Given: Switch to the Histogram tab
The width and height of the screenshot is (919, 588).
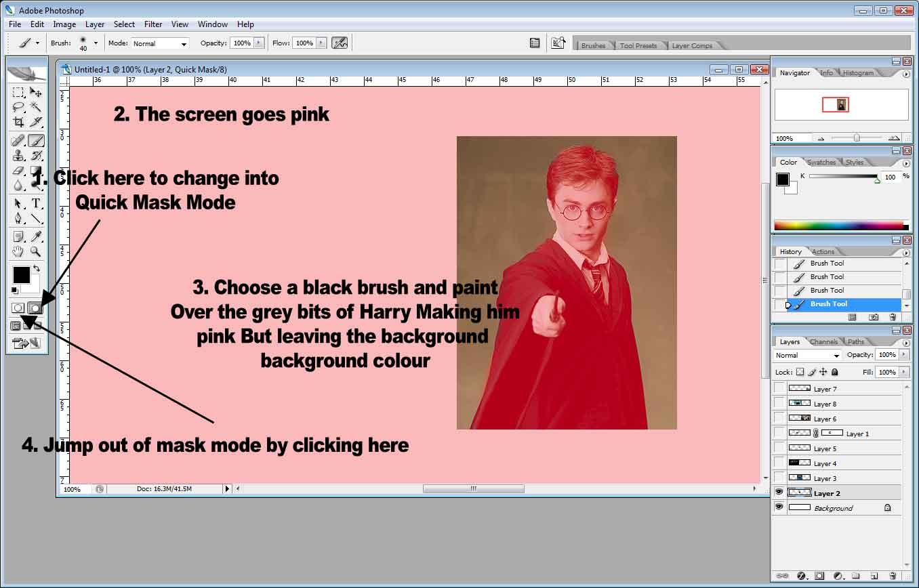Looking at the screenshot, I should (858, 73).
